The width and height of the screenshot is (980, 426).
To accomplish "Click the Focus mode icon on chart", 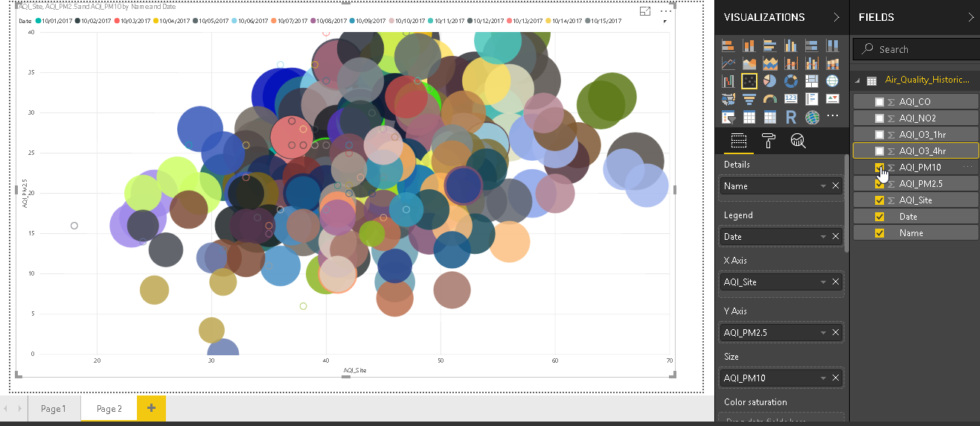I will (645, 11).
